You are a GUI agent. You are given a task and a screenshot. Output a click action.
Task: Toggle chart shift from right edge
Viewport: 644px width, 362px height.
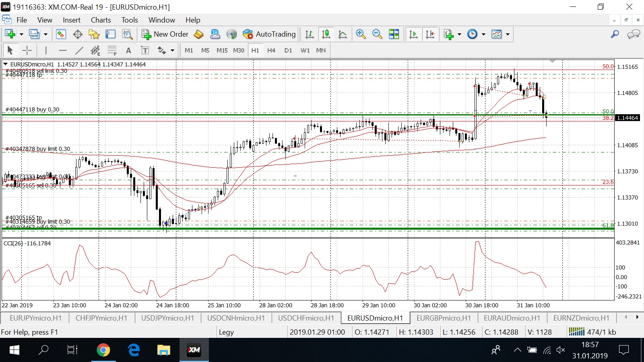430,34
